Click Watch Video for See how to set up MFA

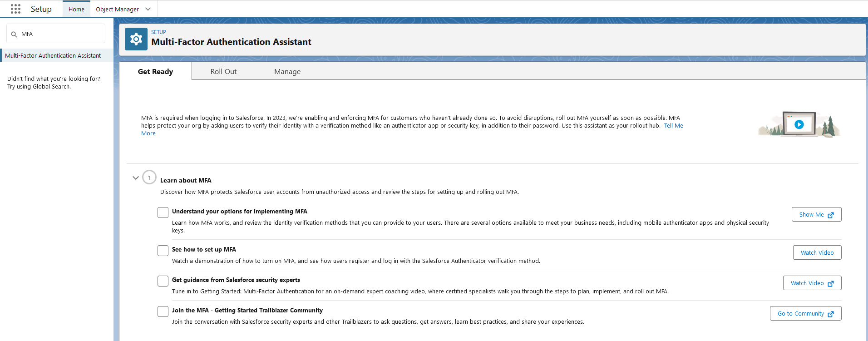(817, 252)
